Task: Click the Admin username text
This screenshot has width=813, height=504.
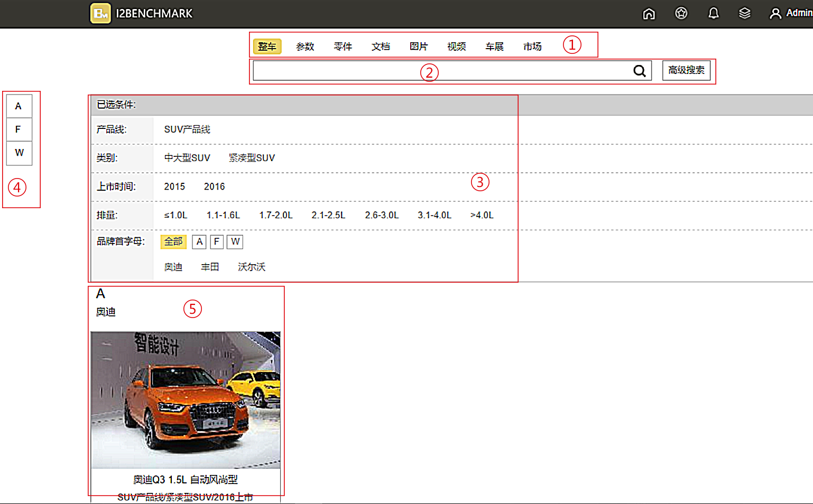Action: pos(799,13)
